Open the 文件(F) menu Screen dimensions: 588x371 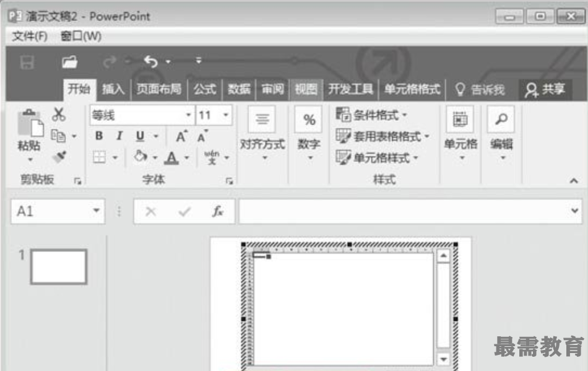(30, 37)
